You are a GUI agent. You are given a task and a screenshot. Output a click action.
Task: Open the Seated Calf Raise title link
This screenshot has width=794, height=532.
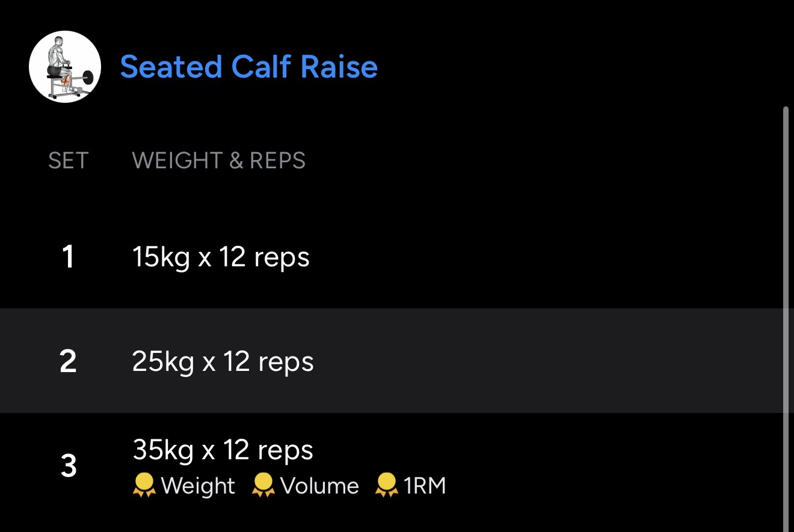(x=248, y=67)
